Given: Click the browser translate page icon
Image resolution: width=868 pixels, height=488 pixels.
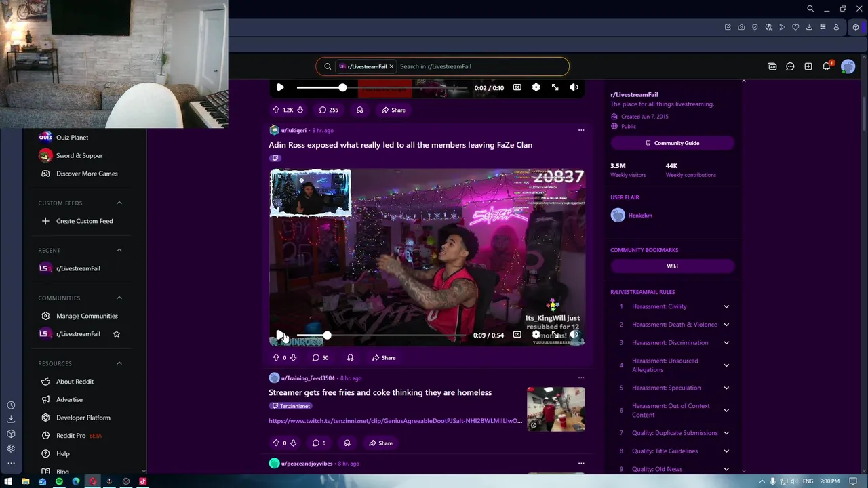Looking at the screenshot, I should 768,27.
